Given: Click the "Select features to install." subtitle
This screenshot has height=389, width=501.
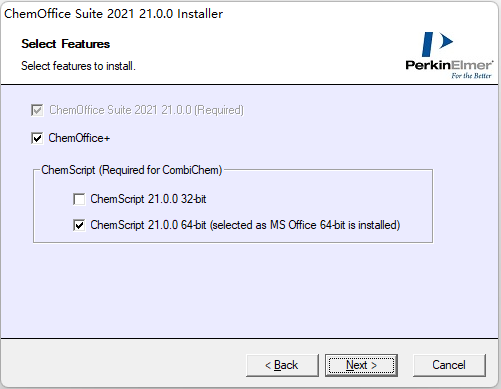Looking at the screenshot, I should [x=78, y=66].
